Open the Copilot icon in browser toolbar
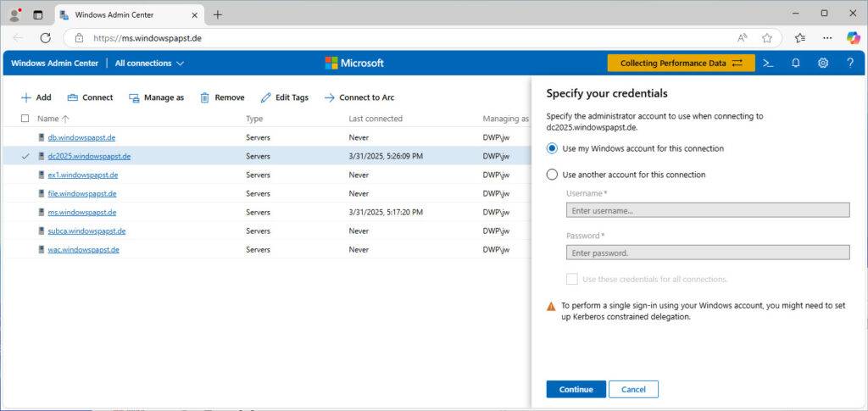Screen dimensions: 868x411 854,37
